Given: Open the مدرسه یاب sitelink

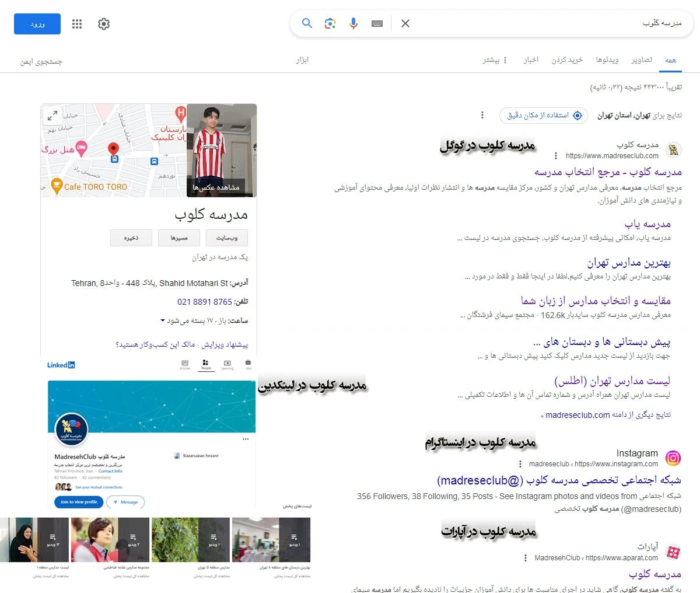Looking at the screenshot, I should pos(647,224).
